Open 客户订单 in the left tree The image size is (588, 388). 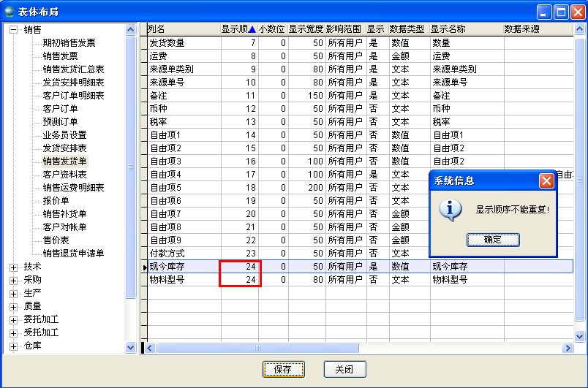click(60, 109)
